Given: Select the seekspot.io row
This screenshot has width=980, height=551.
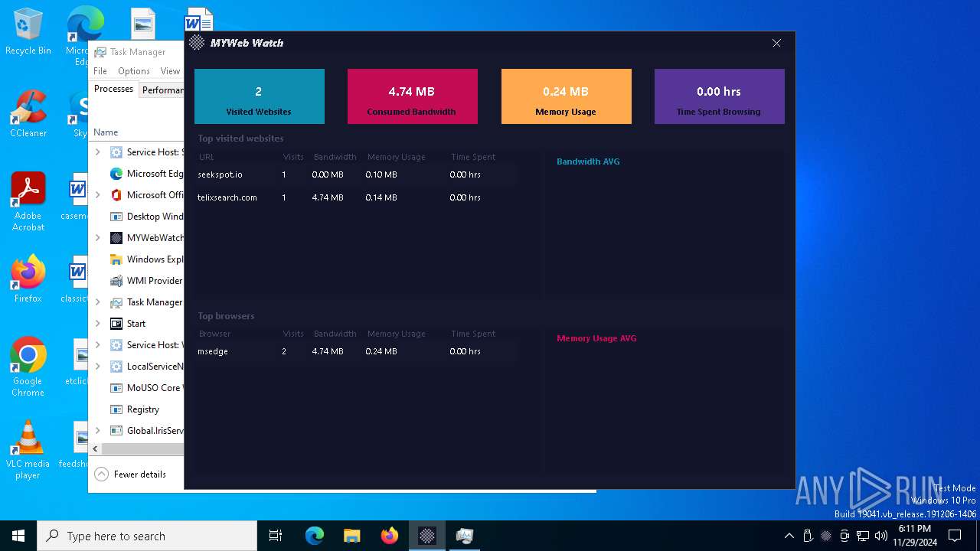Looking at the screenshot, I should (x=356, y=174).
